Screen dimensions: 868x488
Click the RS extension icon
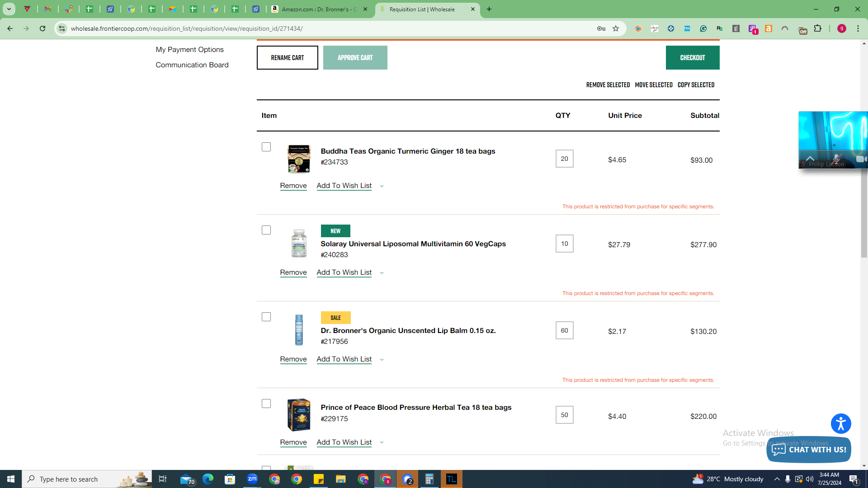[720, 28]
